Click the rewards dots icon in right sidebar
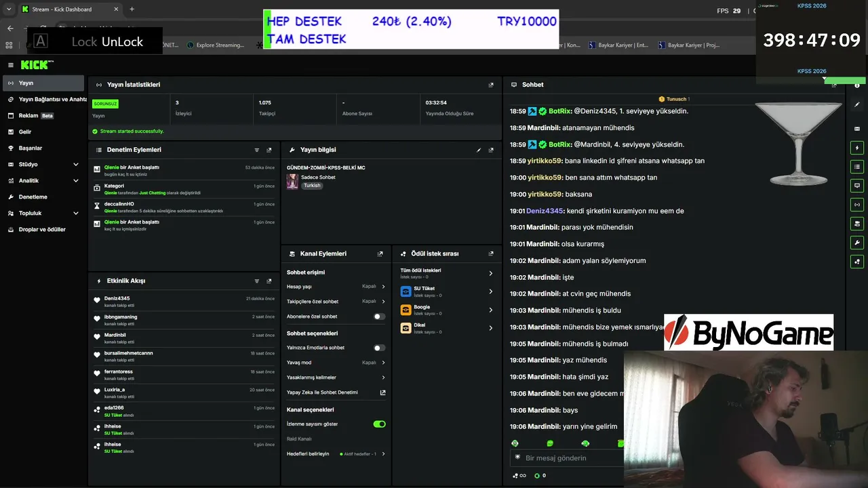The height and width of the screenshot is (488, 868). coord(857,262)
